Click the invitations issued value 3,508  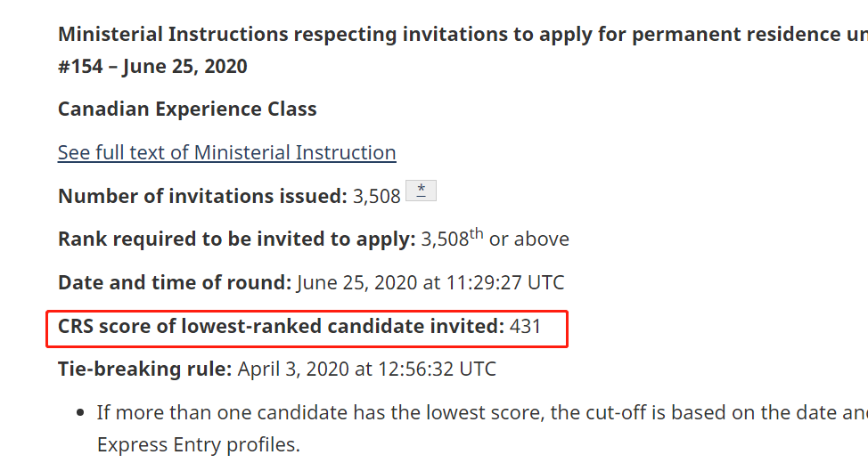[x=377, y=196]
